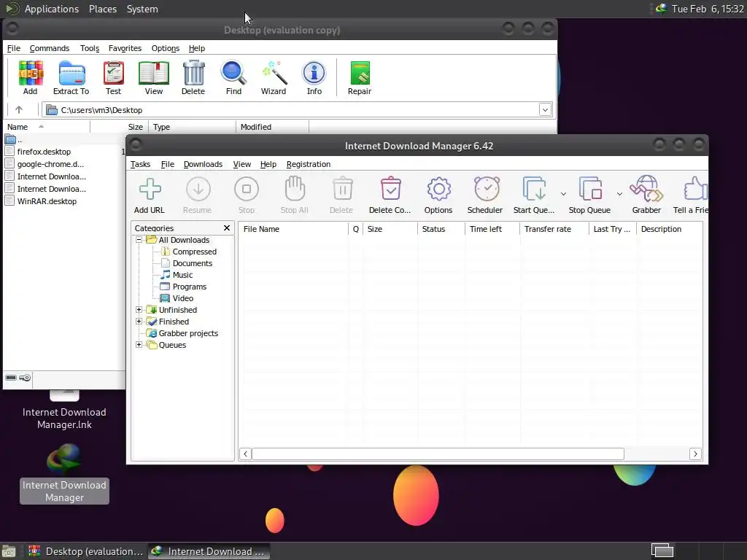
Task: Sort by Name column in WinRAR
Action: [x=47, y=127]
